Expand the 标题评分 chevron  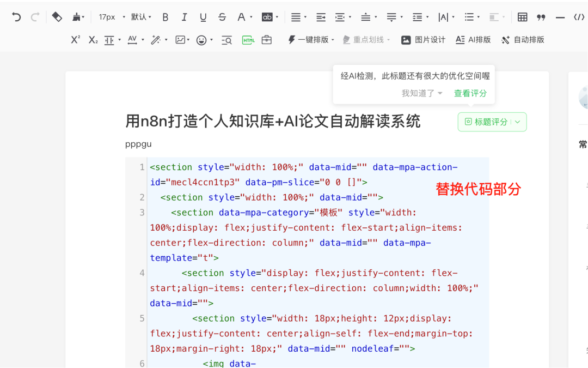(518, 122)
